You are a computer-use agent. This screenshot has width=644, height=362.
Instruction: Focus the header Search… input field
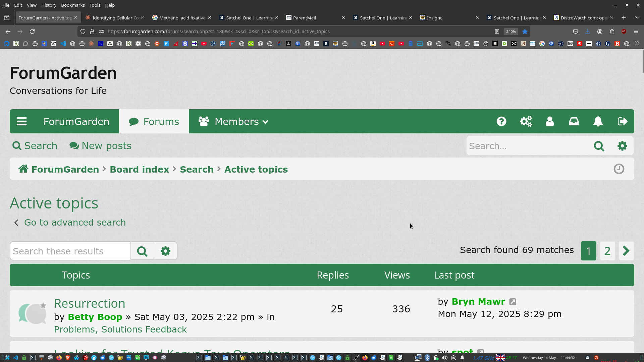pyautogui.click(x=527, y=146)
